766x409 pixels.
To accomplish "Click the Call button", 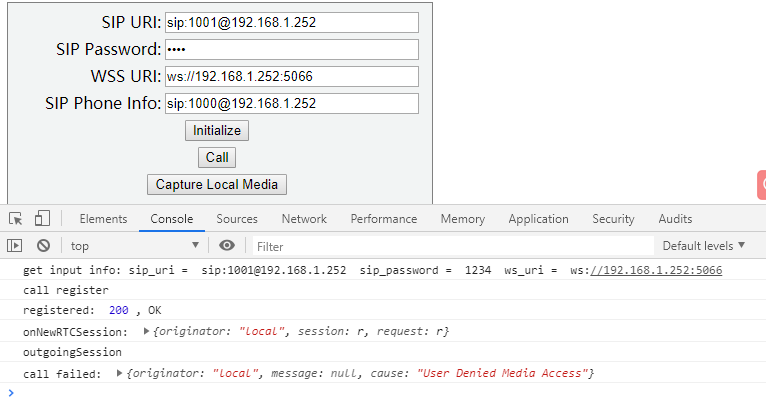I will coord(217,157).
